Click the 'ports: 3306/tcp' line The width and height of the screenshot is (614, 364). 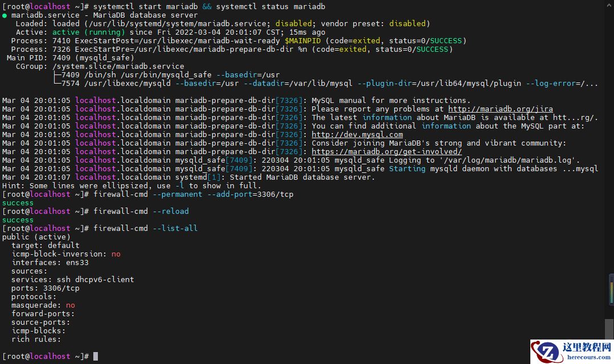coord(46,288)
